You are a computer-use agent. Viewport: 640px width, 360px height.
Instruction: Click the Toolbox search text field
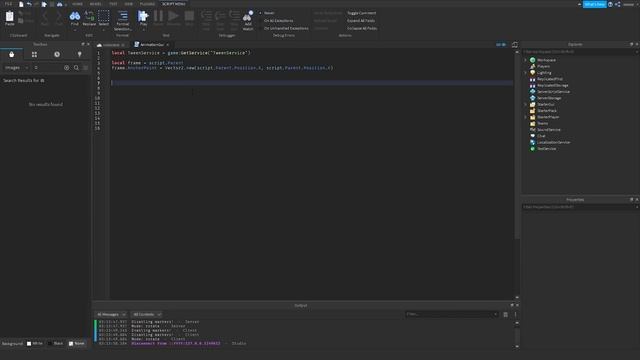click(x=48, y=68)
